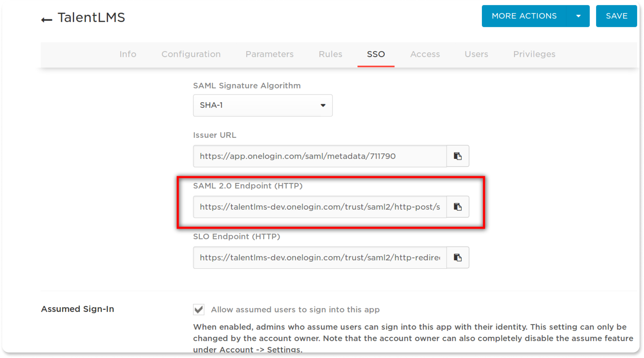Screen dimensions: 644x358
Task: Select the SSO tab
Action: point(376,54)
